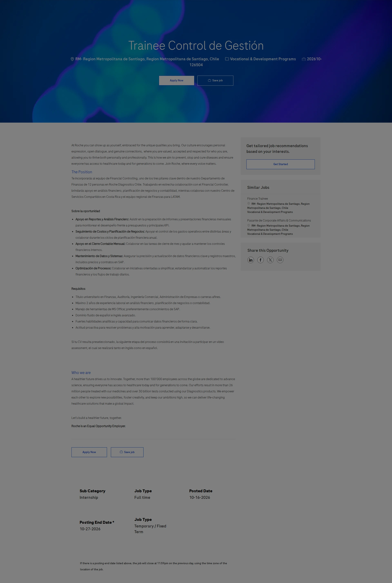Open the Finance Trainee similar job
Viewport: 392px width, 583px height.
[x=257, y=199]
